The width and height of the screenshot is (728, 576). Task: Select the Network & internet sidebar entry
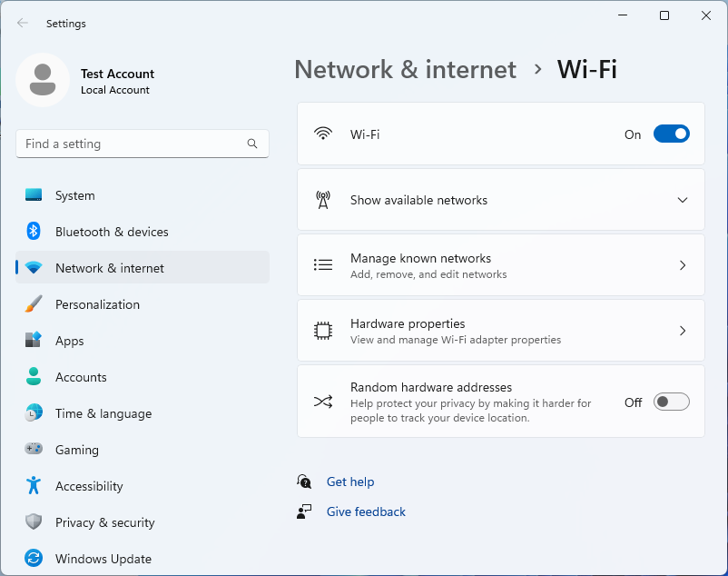143,268
